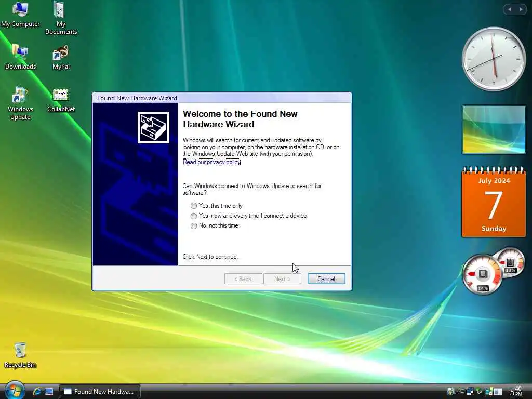Click the green checkmark tray icon
The image size is (532, 399).
pos(479,392)
